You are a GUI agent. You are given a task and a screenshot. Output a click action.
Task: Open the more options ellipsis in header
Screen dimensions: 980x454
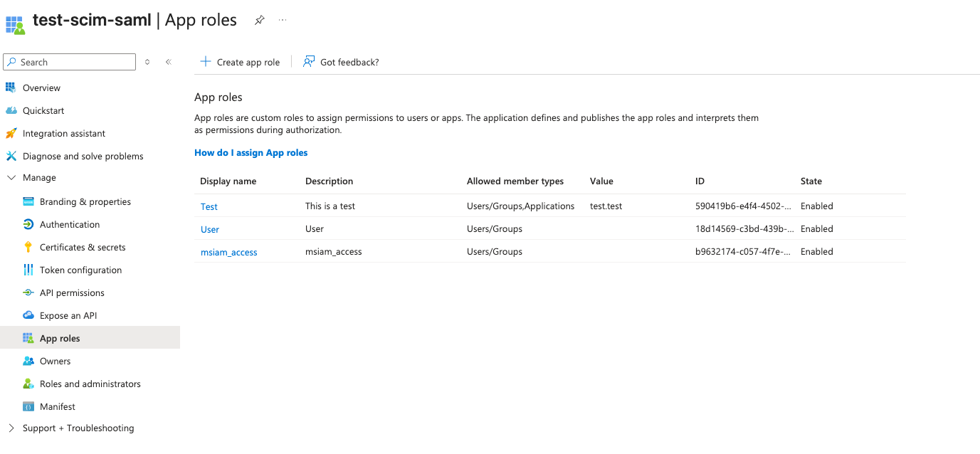(x=283, y=21)
